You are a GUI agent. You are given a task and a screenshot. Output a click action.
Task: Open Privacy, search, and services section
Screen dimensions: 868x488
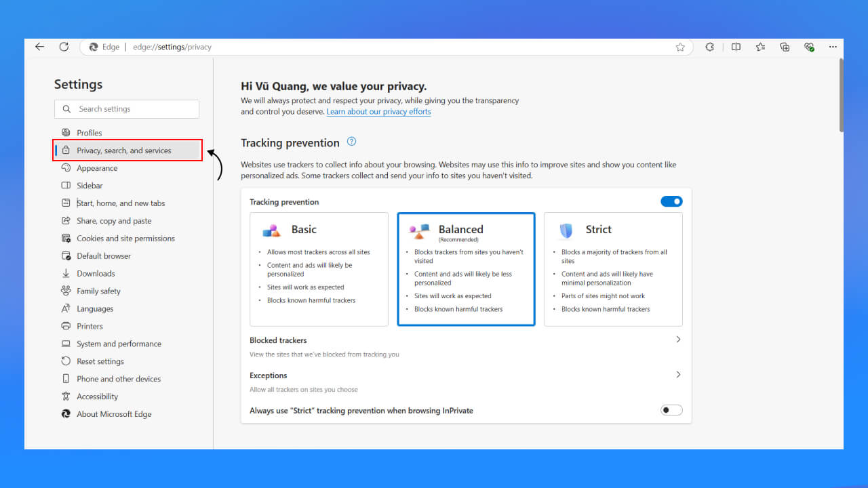coord(127,150)
